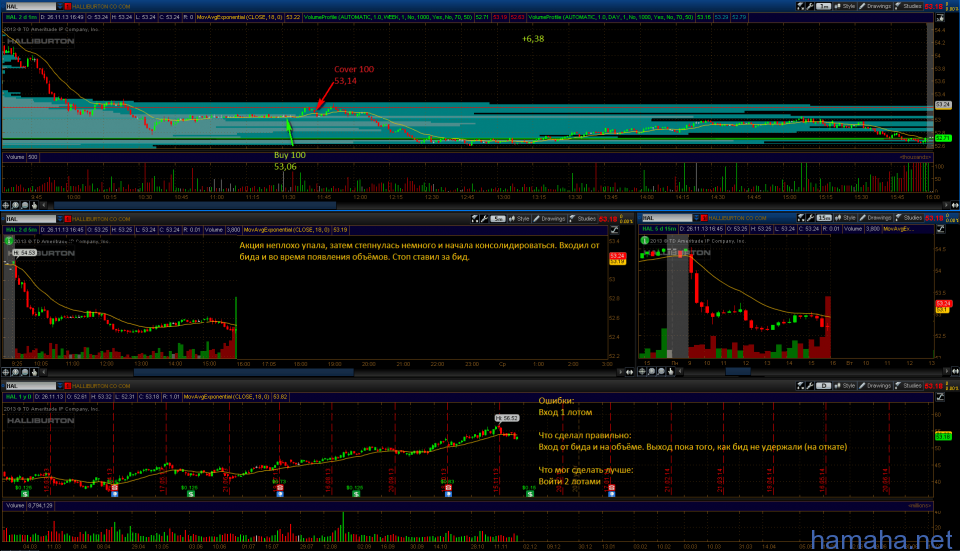This screenshot has width=960, height=551.
Task: Open the 5m timeframe selector
Action: 498,219
